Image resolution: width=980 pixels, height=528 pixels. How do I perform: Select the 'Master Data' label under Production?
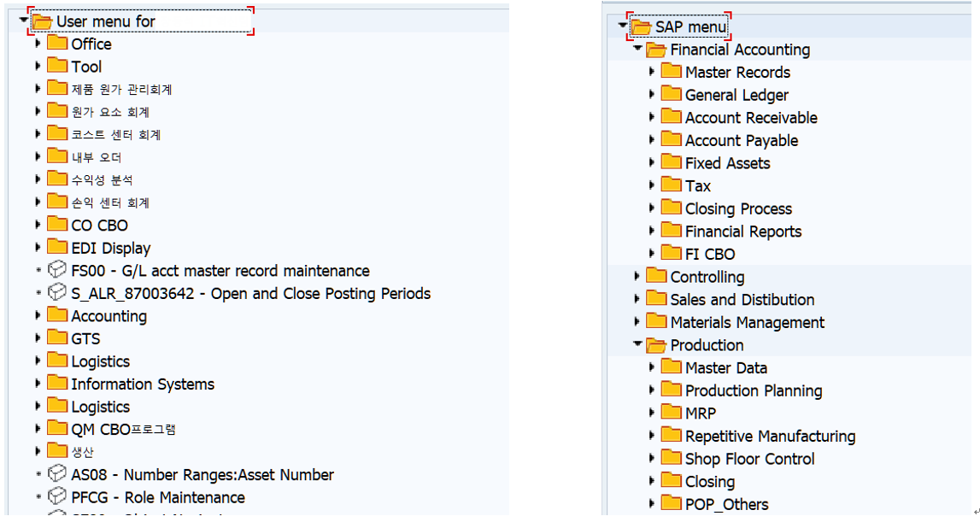coord(726,367)
